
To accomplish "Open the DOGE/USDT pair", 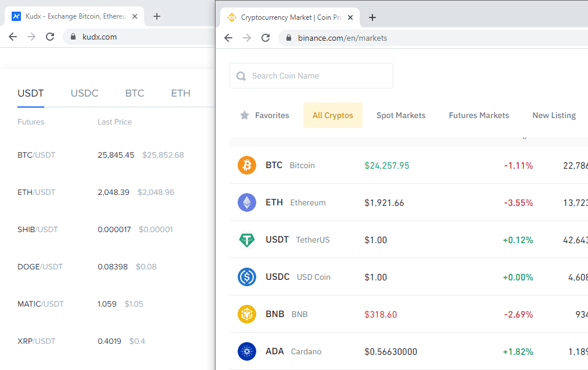I will click(38, 266).
